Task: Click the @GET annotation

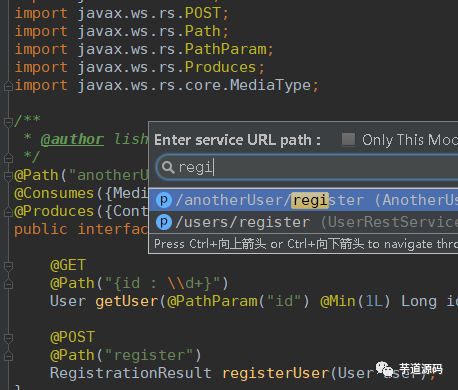Action: pyautogui.click(x=68, y=265)
